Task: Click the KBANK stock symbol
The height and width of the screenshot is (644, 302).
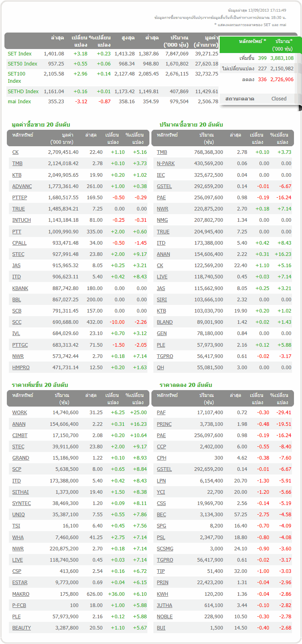Action: (20, 288)
